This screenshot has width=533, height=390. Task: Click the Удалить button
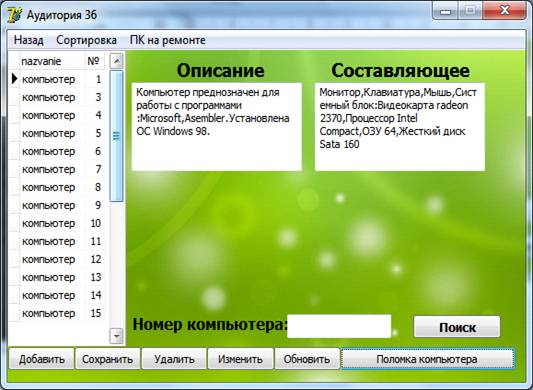coord(174,359)
